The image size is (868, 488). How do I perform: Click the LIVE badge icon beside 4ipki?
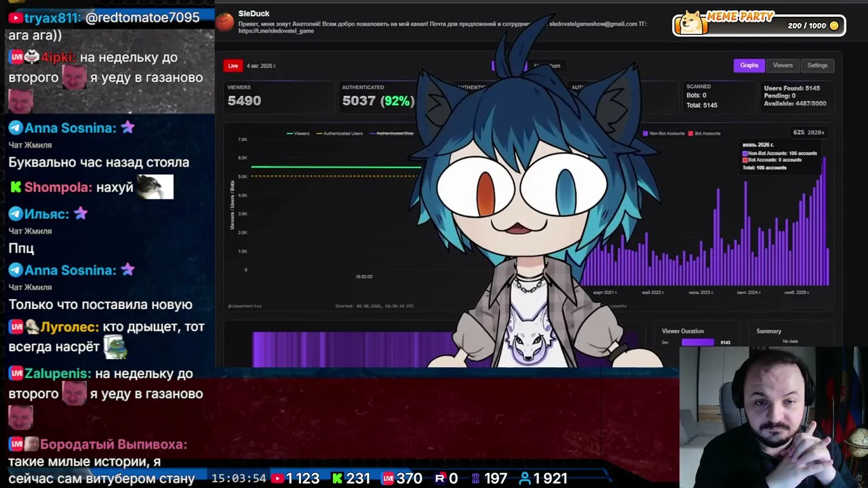pos(16,58)
